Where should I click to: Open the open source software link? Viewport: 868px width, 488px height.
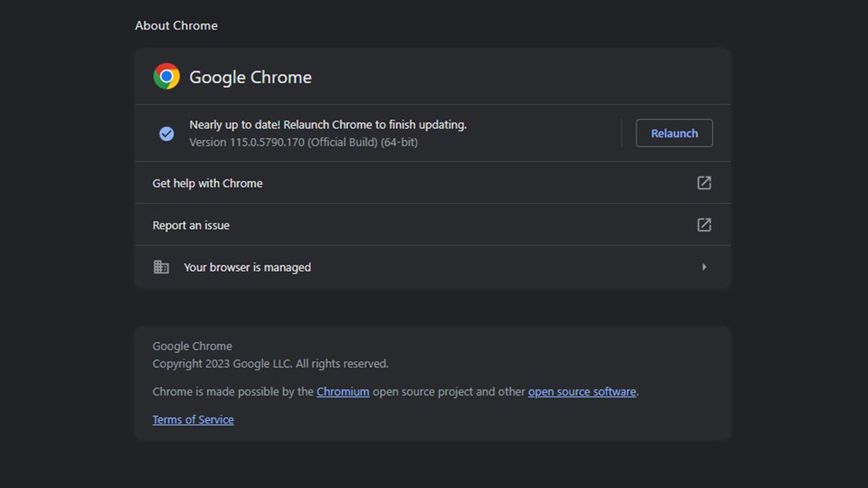click(582, 391)
